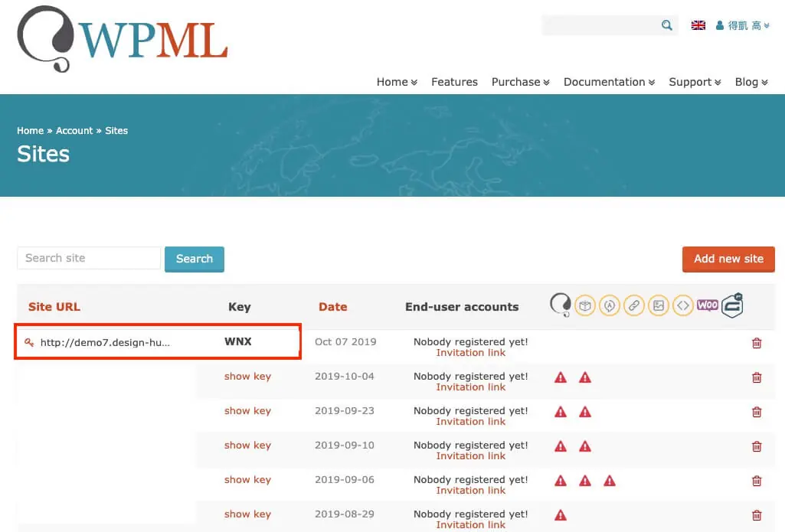Click the UK flag language icon
Image resolution: width=785 pixels, height=532 pixels.
[x=698, y=25]
